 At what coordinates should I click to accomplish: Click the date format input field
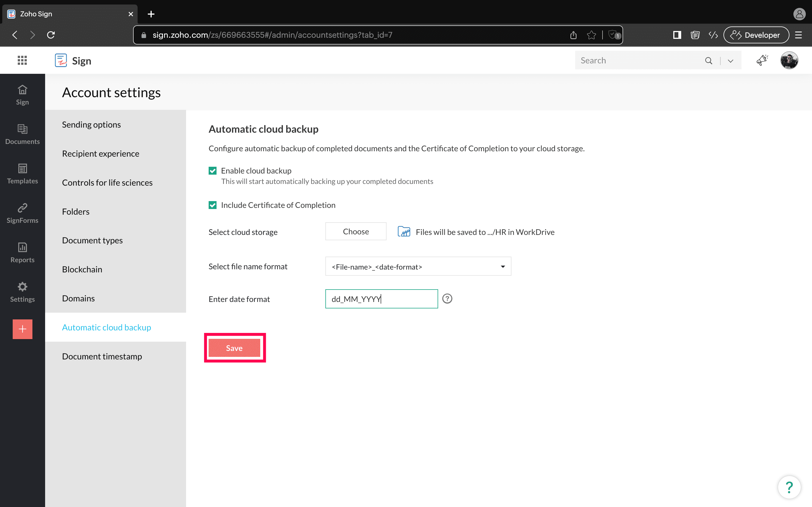coord(381,299)
